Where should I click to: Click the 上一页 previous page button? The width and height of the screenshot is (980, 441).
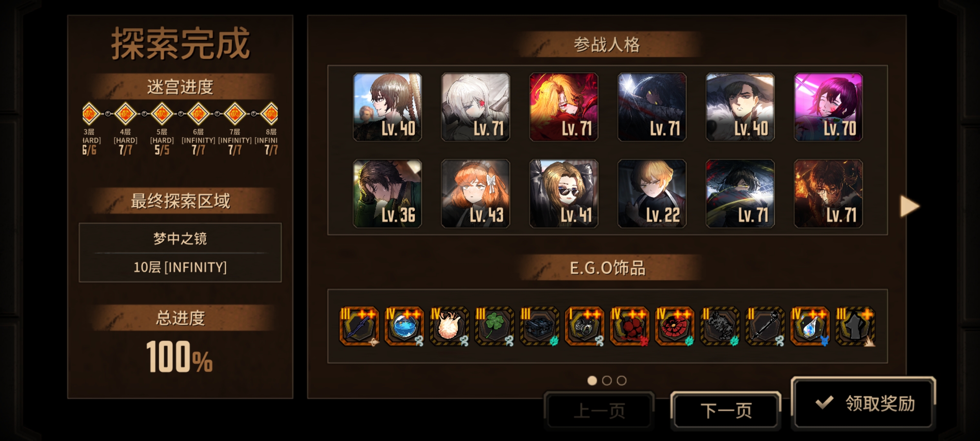[x=599, y=410]
